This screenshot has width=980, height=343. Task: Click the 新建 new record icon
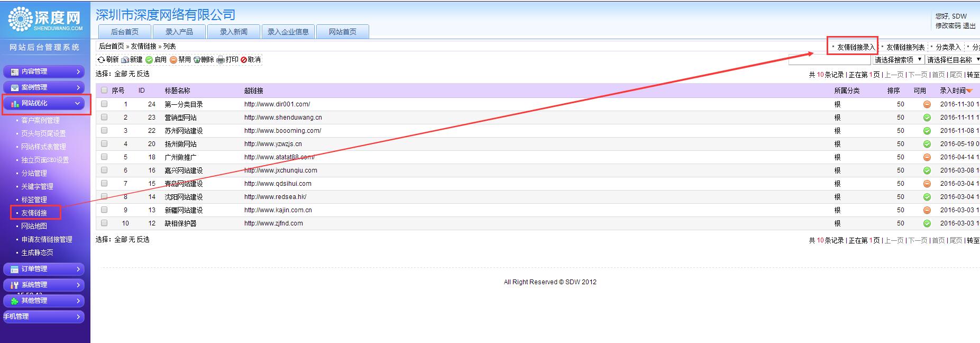click(x=125, y=60)
